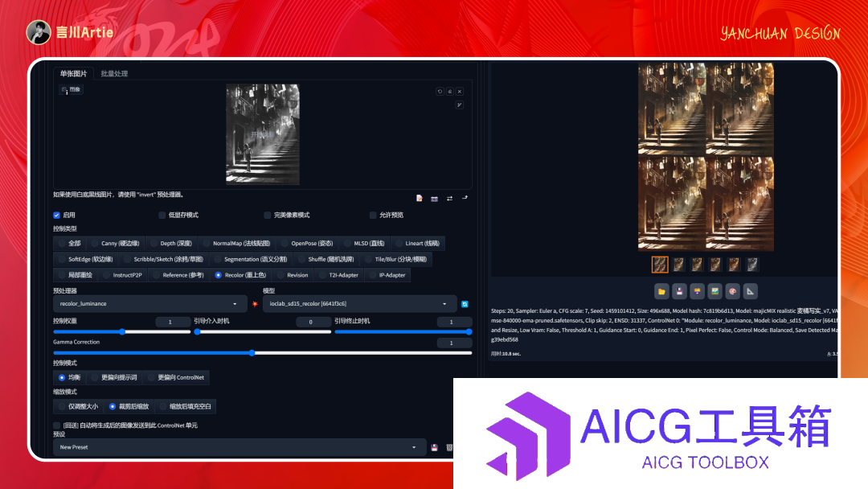Screen dimensions: 868x489
Task: Select the Revision control type
Action: (293, 275)
